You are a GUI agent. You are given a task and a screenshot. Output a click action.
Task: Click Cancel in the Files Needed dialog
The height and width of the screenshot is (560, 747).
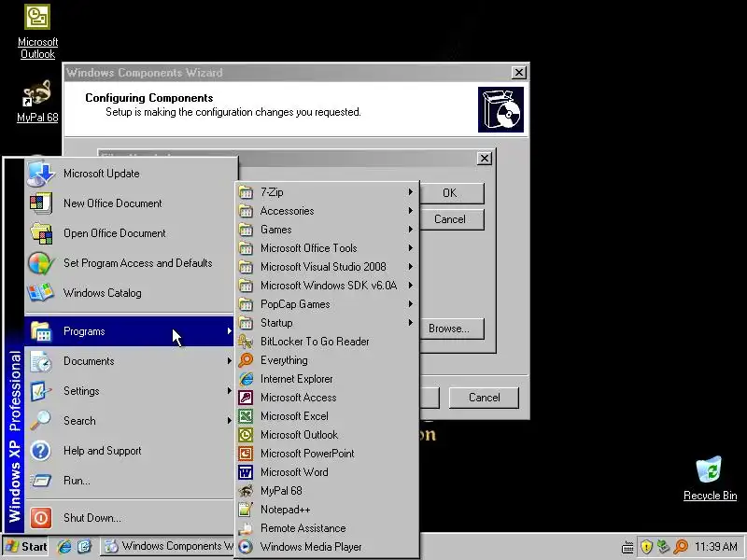tap(449, 219)
